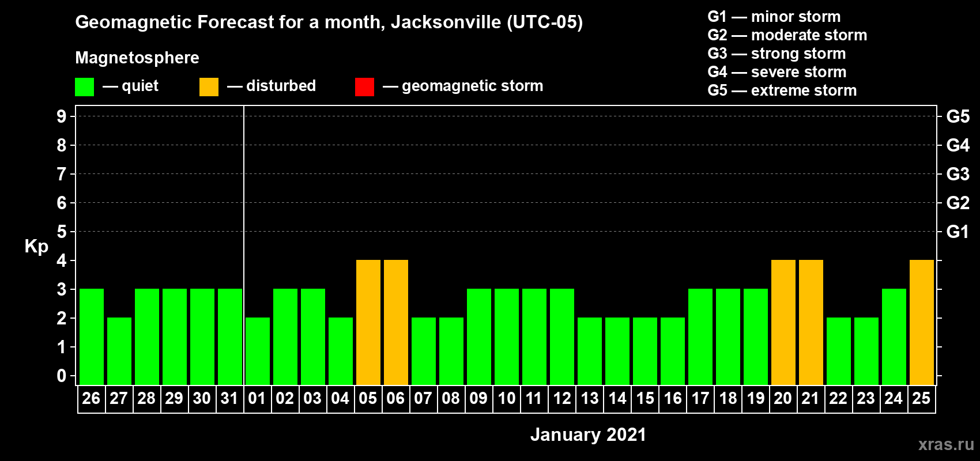980x461 pixels.
Task: Click 'G1 — minor storm' legend line
Action: 774,17
